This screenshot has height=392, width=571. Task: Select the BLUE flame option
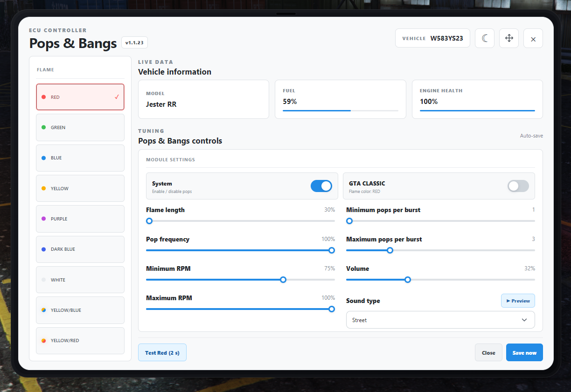80,158
